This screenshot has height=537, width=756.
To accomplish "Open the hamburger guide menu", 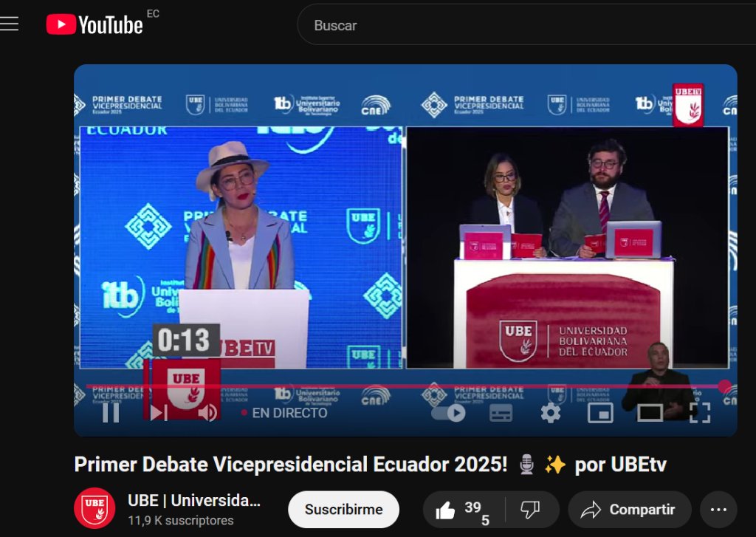I will pos(9,24).
